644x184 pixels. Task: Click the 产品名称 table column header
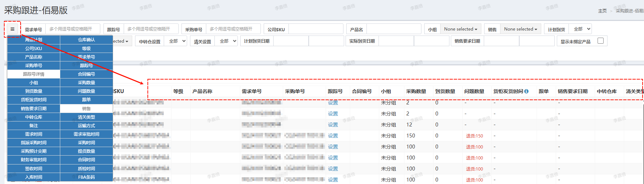(x=202, y=91)
